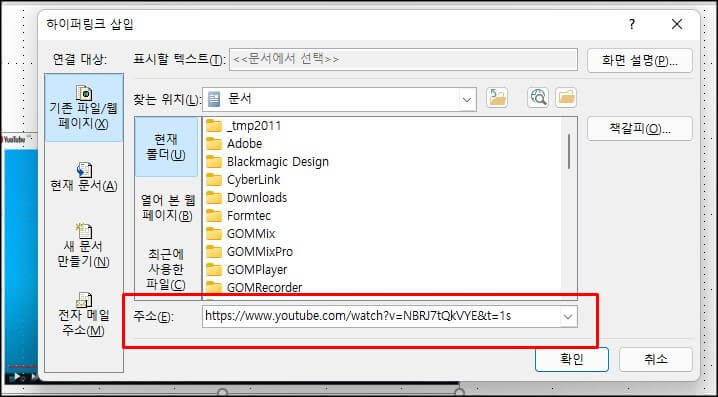Select the GOMMix folder

(241, 234)
